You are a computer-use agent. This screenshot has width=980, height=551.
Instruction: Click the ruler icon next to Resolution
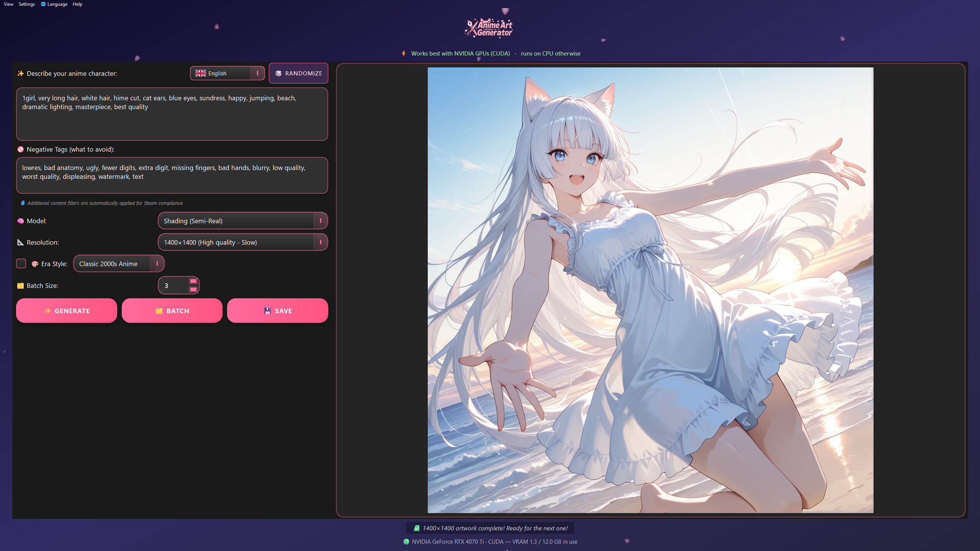pyautogui.click(x=20, y=242)
